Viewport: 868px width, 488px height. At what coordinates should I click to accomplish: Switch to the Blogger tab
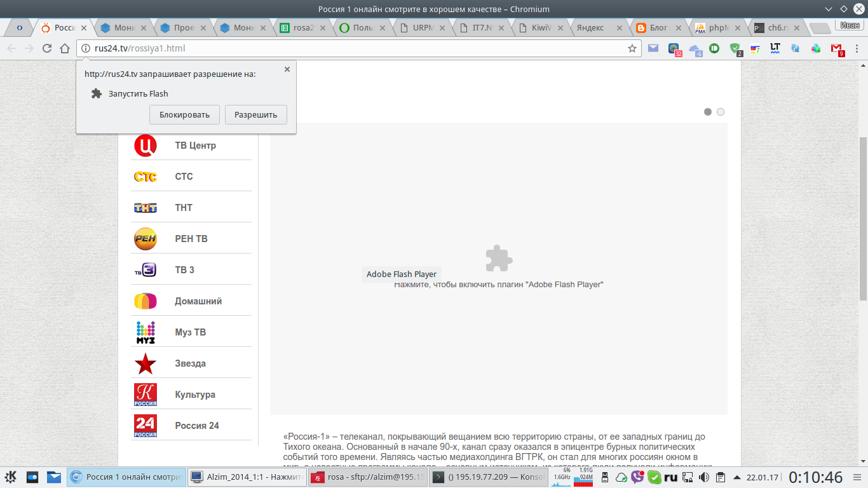(x=658, y=28)
